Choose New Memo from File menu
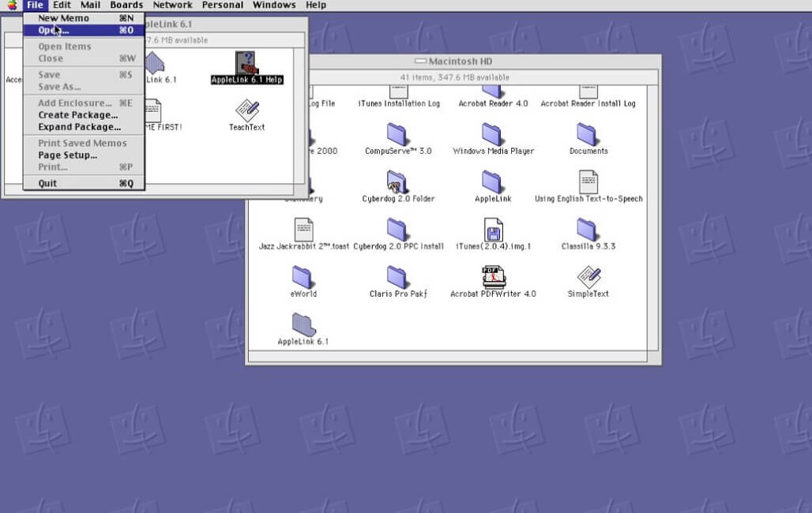The height and width of the screenshot is (513, 812). pos(84,18)
